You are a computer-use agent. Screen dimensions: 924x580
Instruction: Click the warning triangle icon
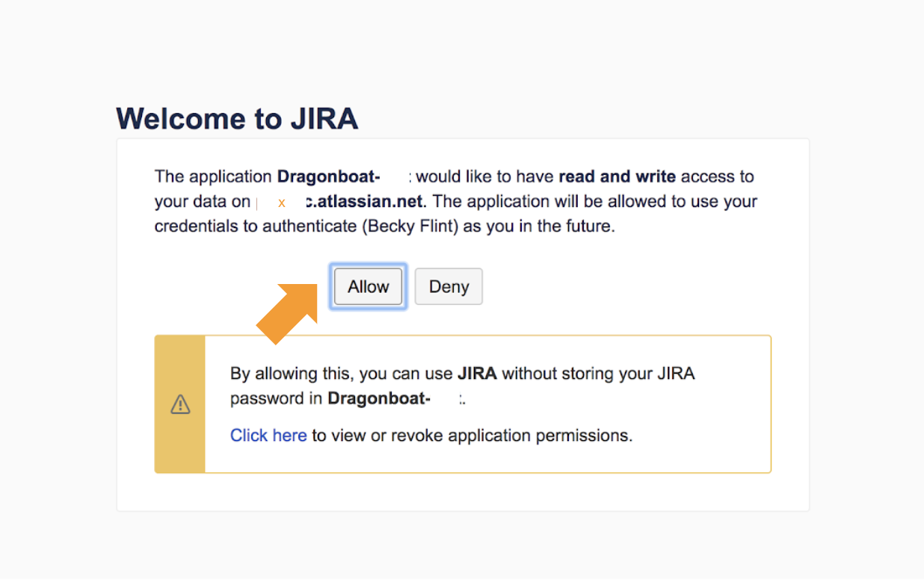180,404
